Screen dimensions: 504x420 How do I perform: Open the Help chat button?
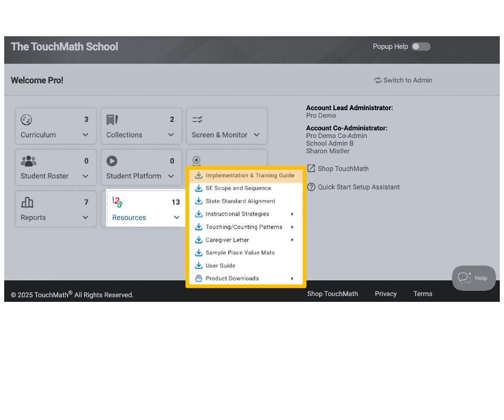474,278
